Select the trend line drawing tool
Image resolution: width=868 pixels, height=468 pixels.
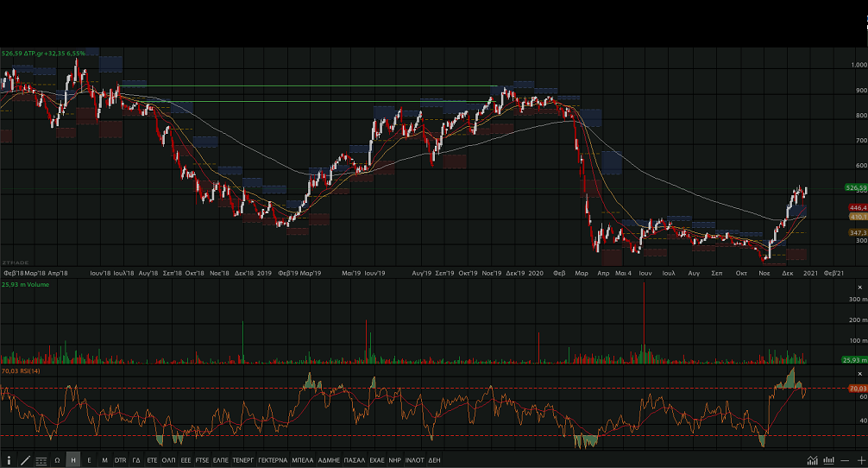point(25,460)
